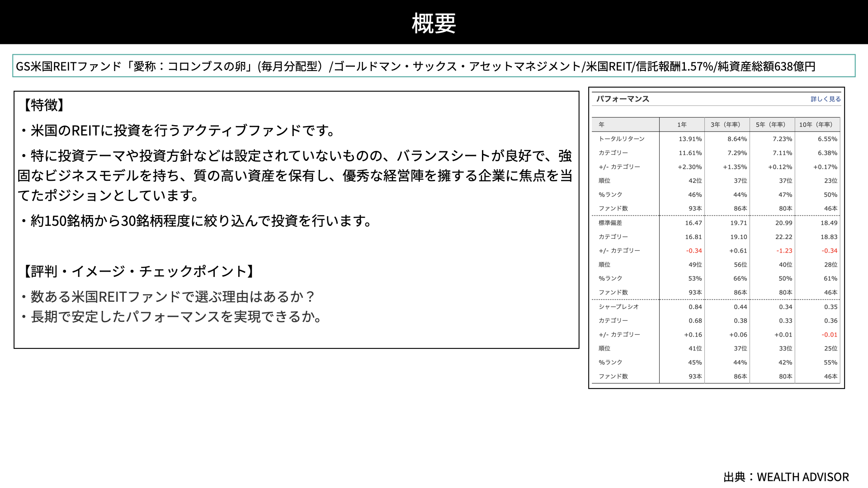Click the 8.64% total return value
Image resolution: width=868 pixels, height=488 pixels.
[x=737, y=139]
